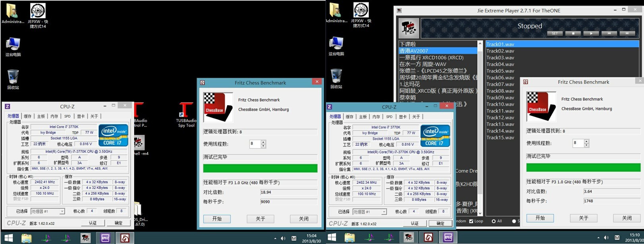Select 这台电脑 icon on the 15:04 desktop
This screenshot has width=644, height=244.
point(13,47)
